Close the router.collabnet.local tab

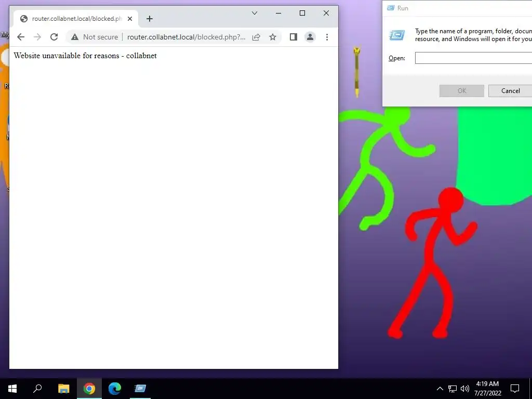[x=130, y=19]
